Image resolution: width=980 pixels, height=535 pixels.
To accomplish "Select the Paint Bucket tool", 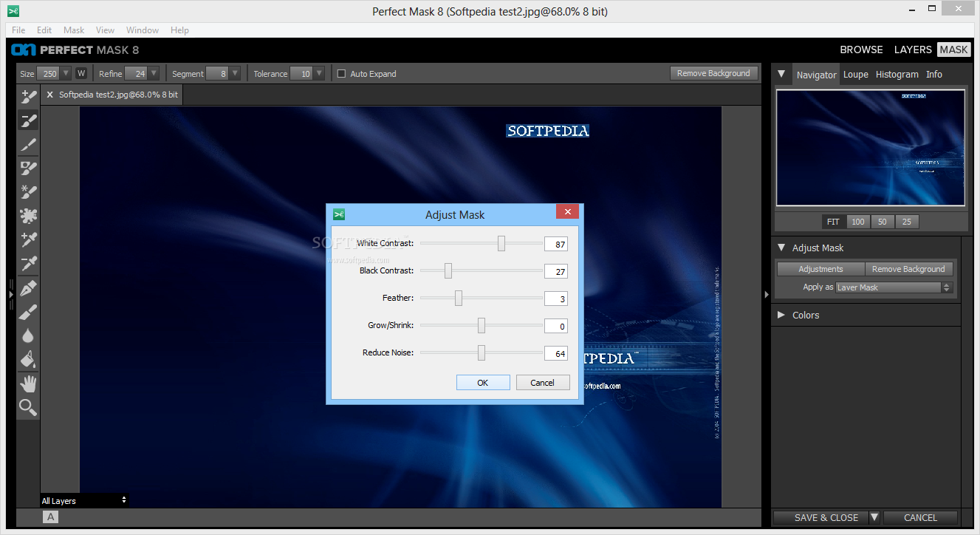I will 28,360.
